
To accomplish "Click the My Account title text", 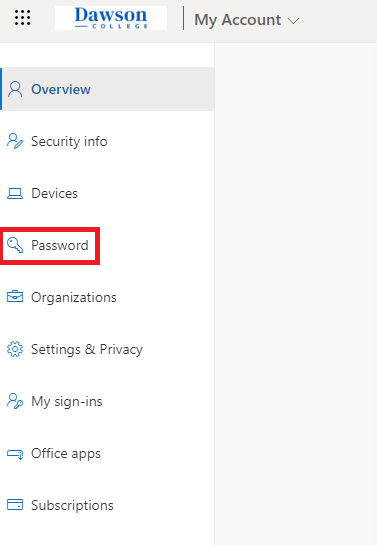I will coord(238,20).
